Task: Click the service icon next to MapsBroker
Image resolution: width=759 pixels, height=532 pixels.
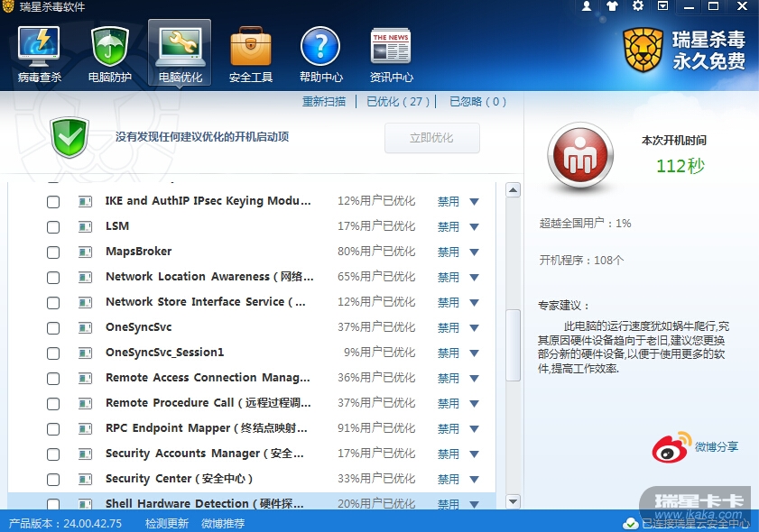Action: click(x=85, y=252)
